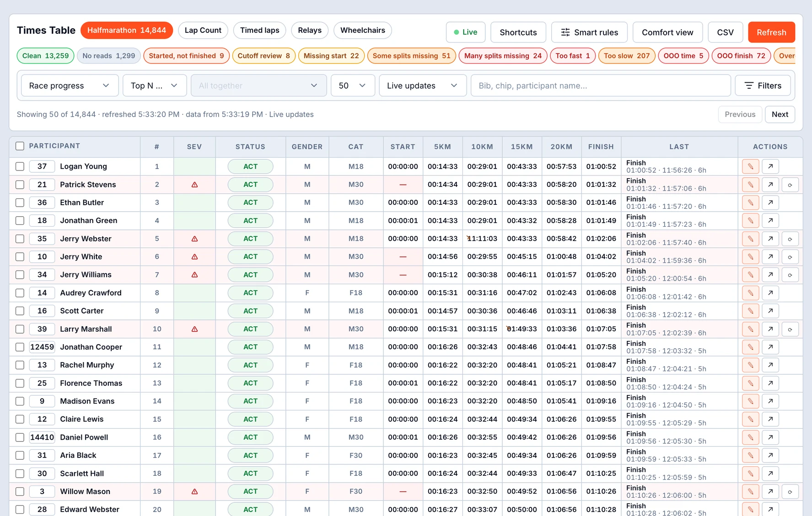The width and height of the screenshot is (812, 516).
Task: Click the warning triangle for Jerry Webster
Action: (194, 239)
